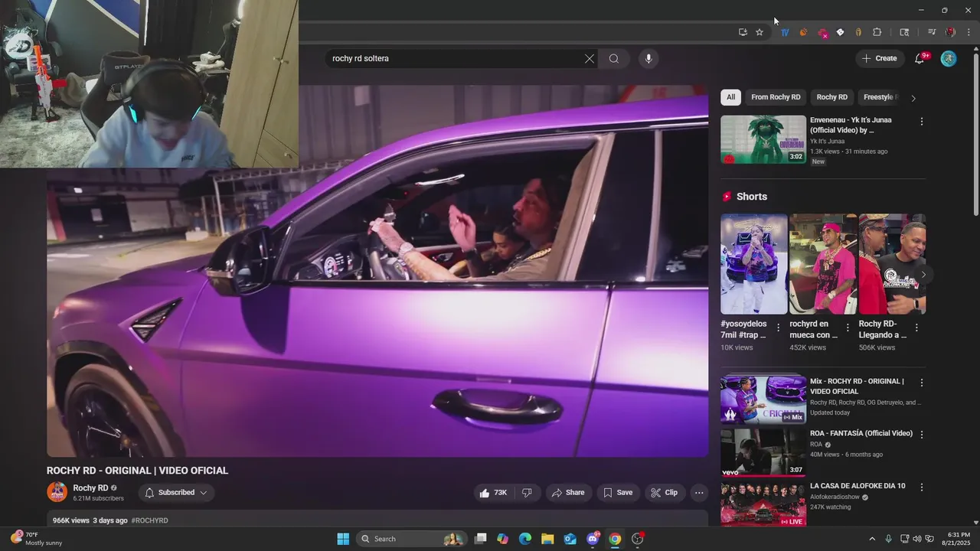Image resolution: width=980 pixels, height=551 pixels.
Task: Start voice search with the microphone icon
Action: coord(648,58)
